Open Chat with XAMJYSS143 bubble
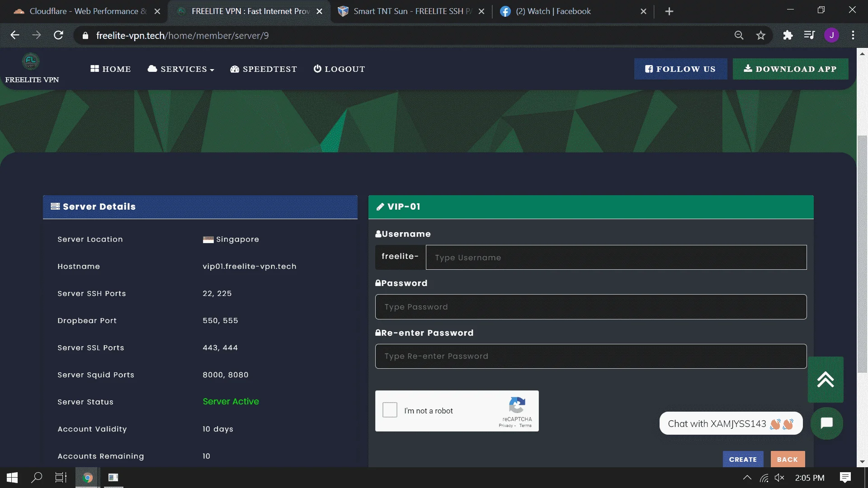The width and height of the screenshot is (868, 488). [x=731, y=423]
